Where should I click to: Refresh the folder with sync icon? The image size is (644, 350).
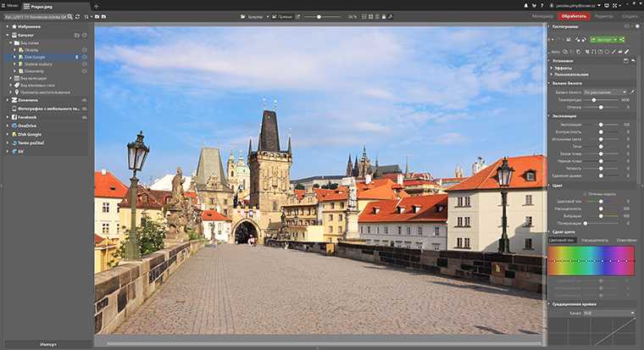[x=77, y=16]
